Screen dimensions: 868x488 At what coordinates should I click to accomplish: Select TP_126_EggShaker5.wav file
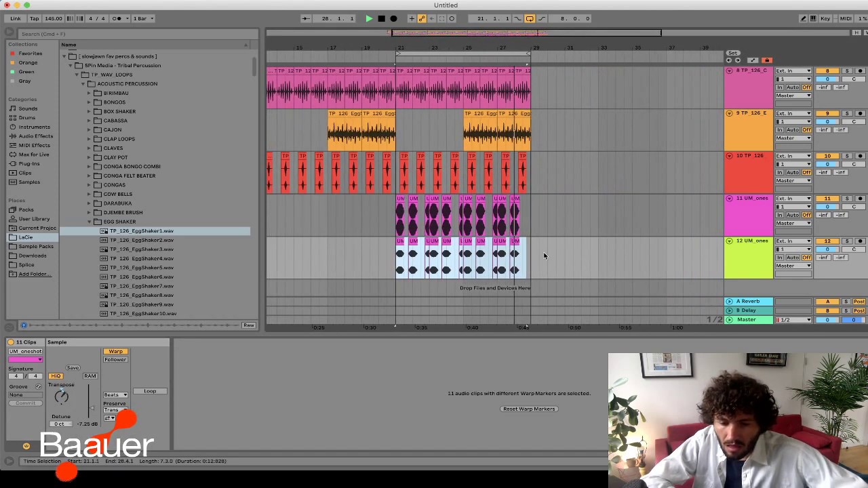tap(142, 268)
